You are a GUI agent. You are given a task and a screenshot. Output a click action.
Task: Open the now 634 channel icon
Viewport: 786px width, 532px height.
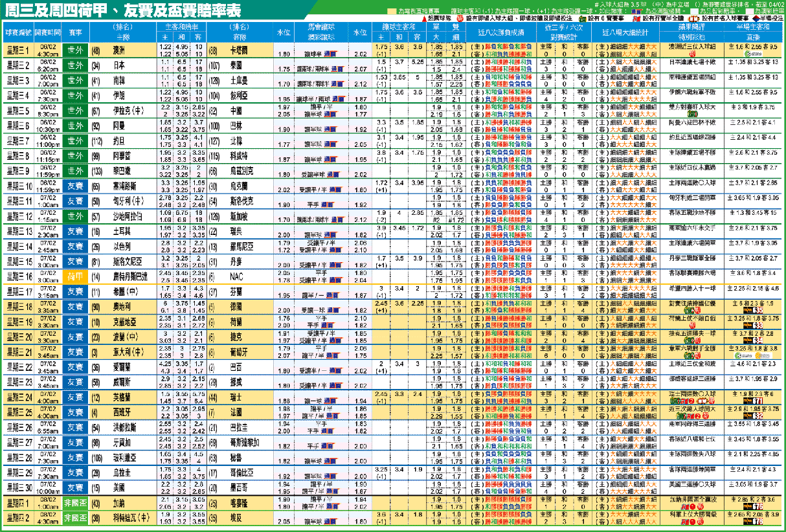[x=753, y=340]
